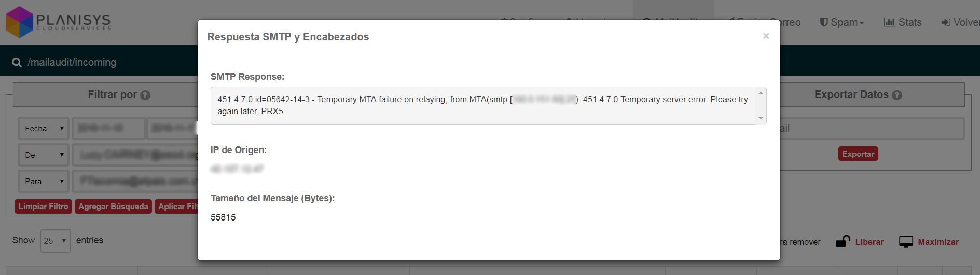
Task: Click the Planisys logo
Action: pyautogui.click(x=58, y=22)
